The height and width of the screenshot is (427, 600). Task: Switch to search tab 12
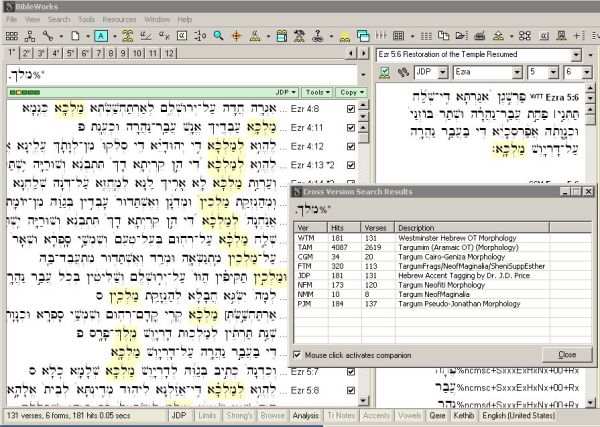pyautogui.click(x=169, y=53)
